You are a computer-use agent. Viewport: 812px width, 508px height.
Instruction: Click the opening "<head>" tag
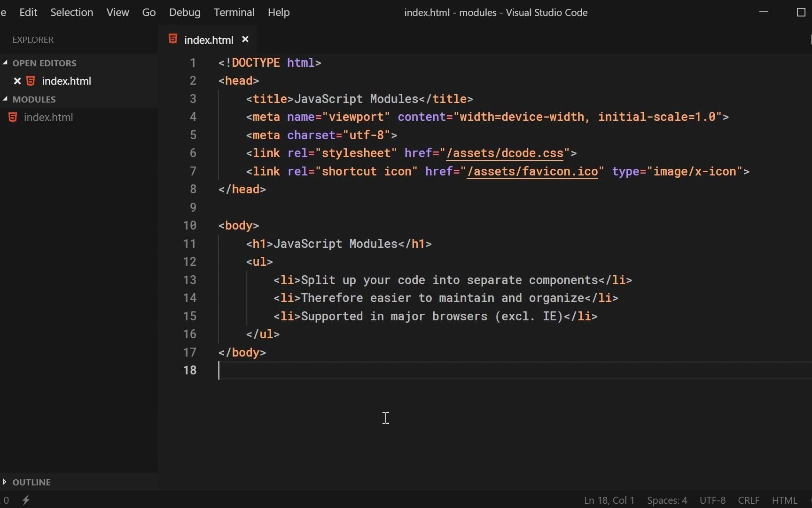tap(239, 81)
